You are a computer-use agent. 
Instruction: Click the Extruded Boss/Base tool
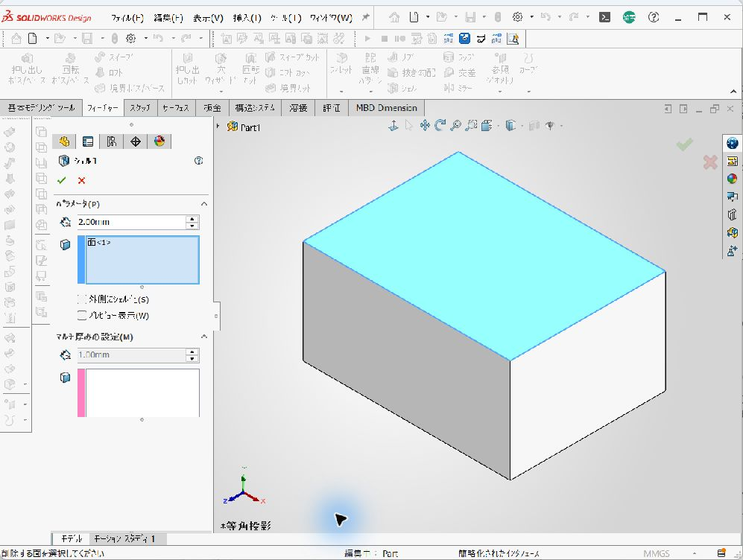(27, 69)
